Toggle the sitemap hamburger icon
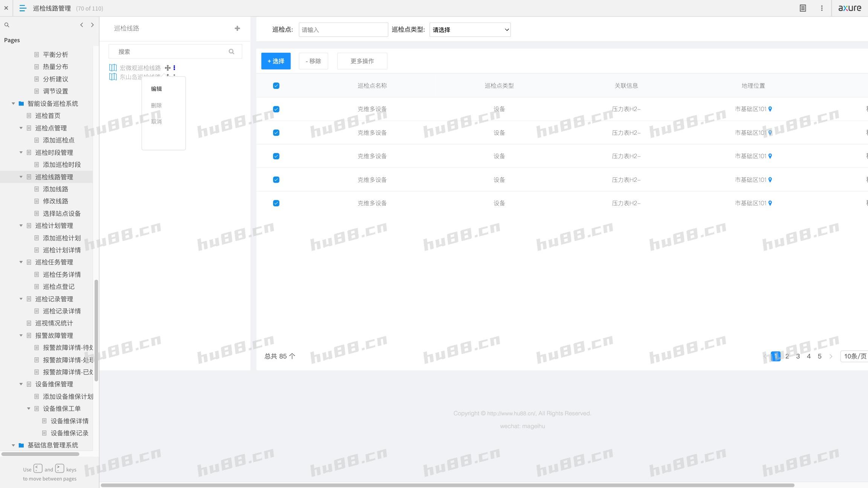868x488 pixels. click(x=23, y=8)
